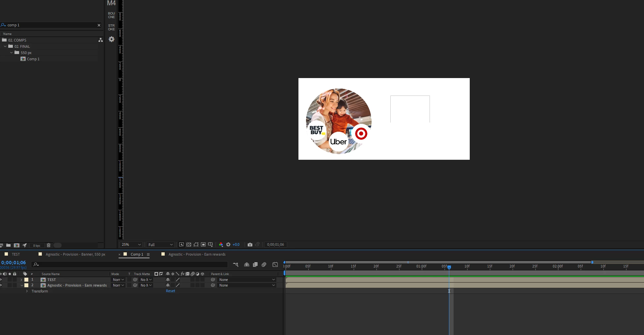Image resolution: width=644 pixels, height=335 pixels.
Task: Create a new folder in Project panel
Action: click(8, 245)
